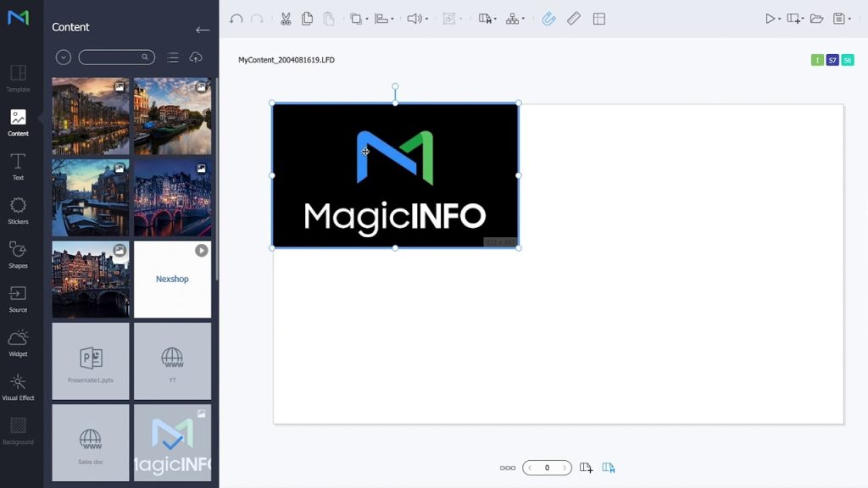Go to next page arrow

click(564, 468)
